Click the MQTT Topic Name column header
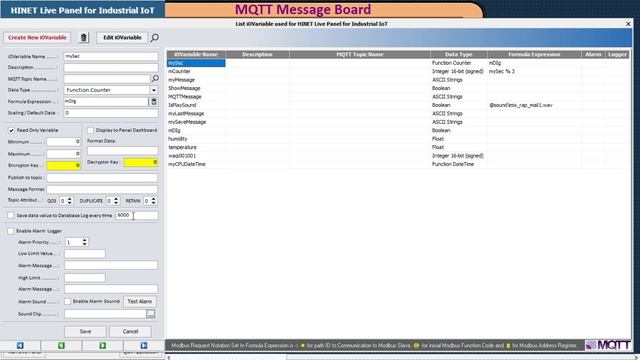The width and height of the screenshot is (640, 360). tap(360, 54)
